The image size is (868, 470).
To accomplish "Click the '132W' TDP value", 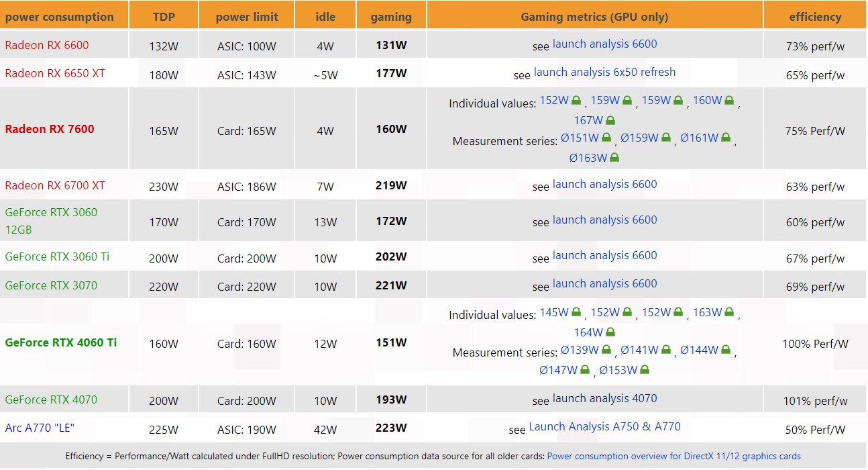I will pos(164,47).
